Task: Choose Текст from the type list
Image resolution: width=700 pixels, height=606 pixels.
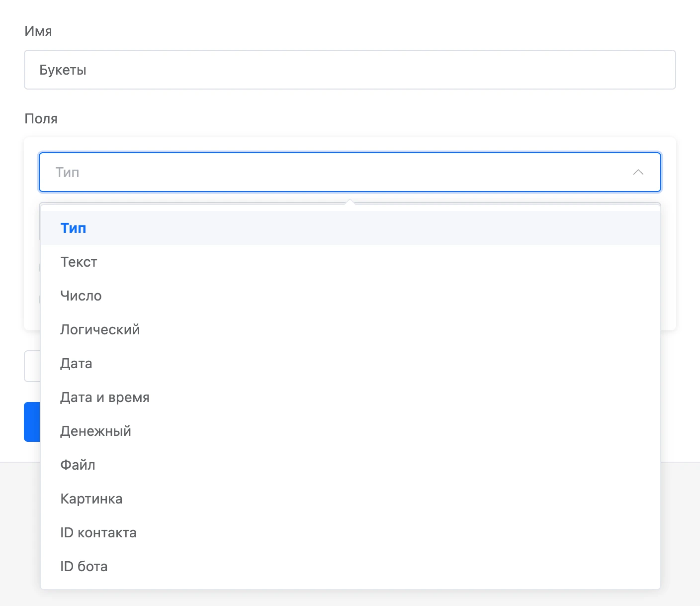Action: pos(350,262)
